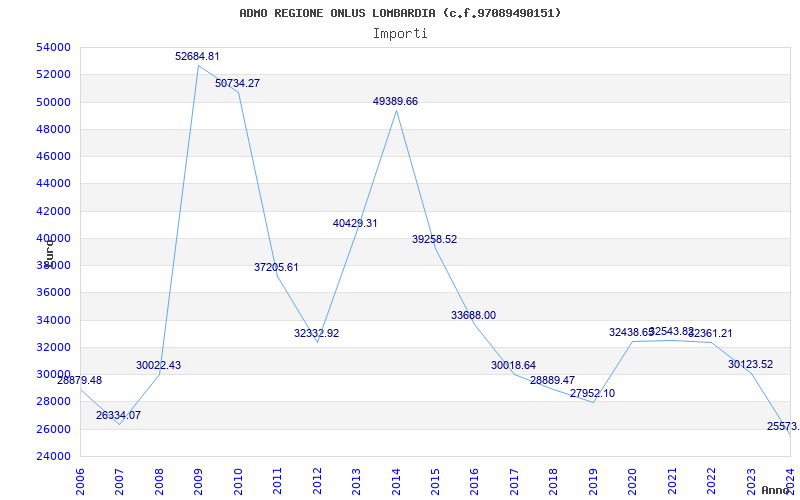The image size is (800, 500).
Task: Click the 34000 y-axis tick label
Action: (x=53, y=320)
